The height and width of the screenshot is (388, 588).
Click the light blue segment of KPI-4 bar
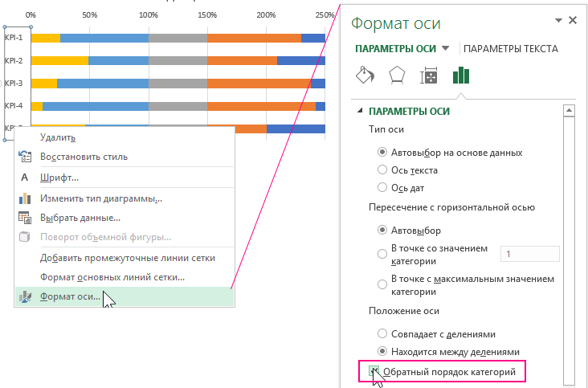96,106
